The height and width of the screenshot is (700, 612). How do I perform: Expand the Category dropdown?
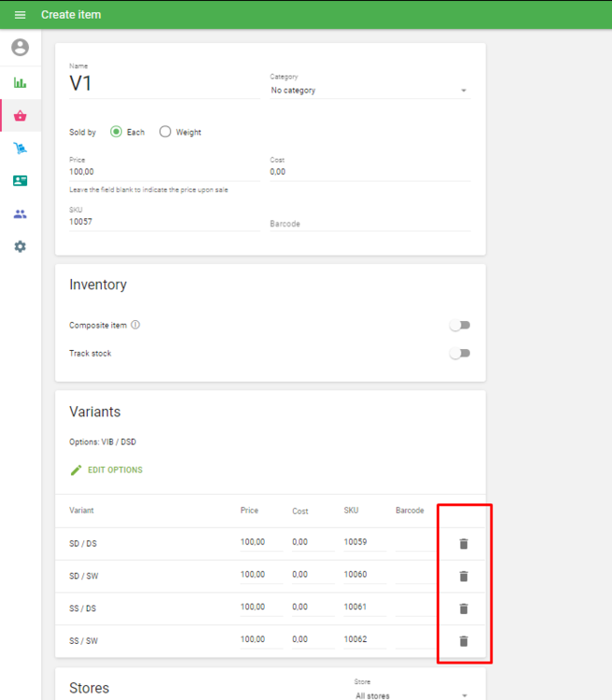click(369, 91)
